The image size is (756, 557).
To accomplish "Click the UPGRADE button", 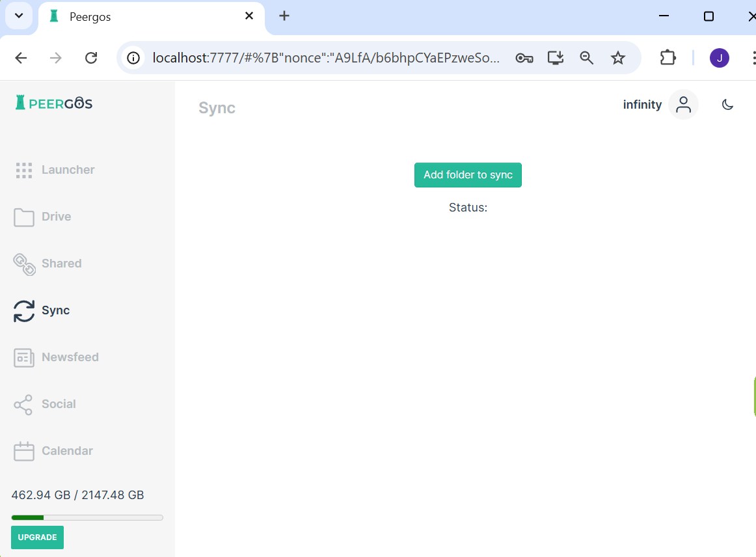I will click(37, 537).
